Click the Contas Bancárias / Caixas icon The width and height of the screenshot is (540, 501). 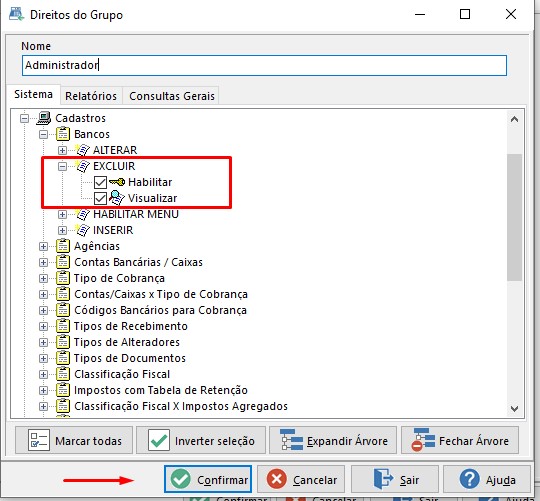63,262
